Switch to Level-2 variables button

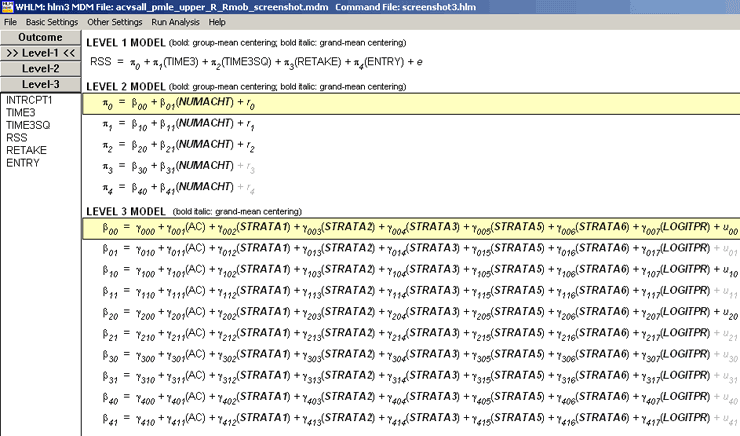pyautogui.click(x=41, y=69)
